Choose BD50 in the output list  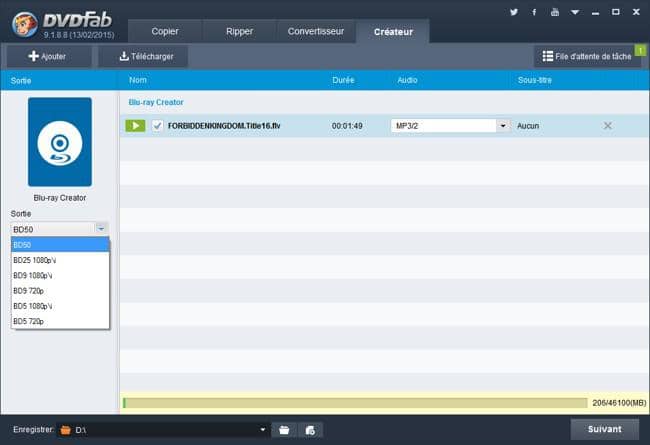pyautogui.click(x=60, y=245)
